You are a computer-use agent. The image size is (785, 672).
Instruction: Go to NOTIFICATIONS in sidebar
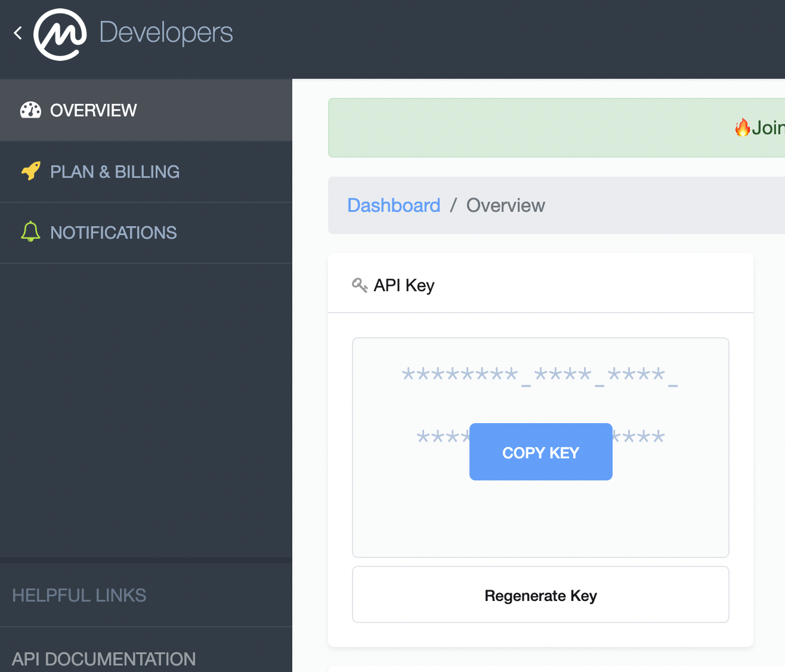146,233
